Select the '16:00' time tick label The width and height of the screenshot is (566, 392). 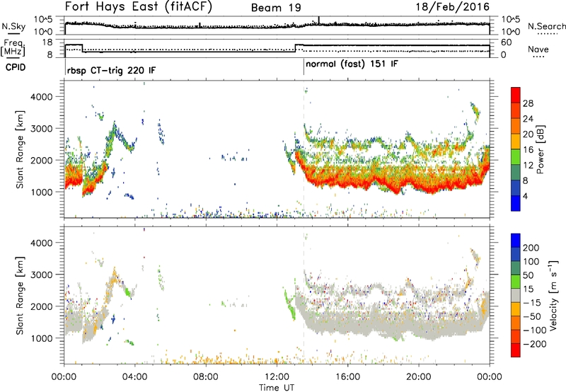347,377
